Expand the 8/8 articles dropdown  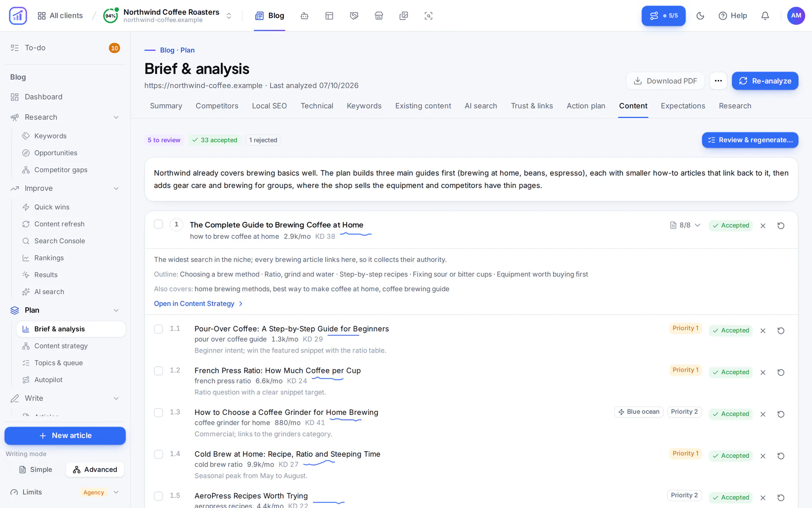point(685,225)
